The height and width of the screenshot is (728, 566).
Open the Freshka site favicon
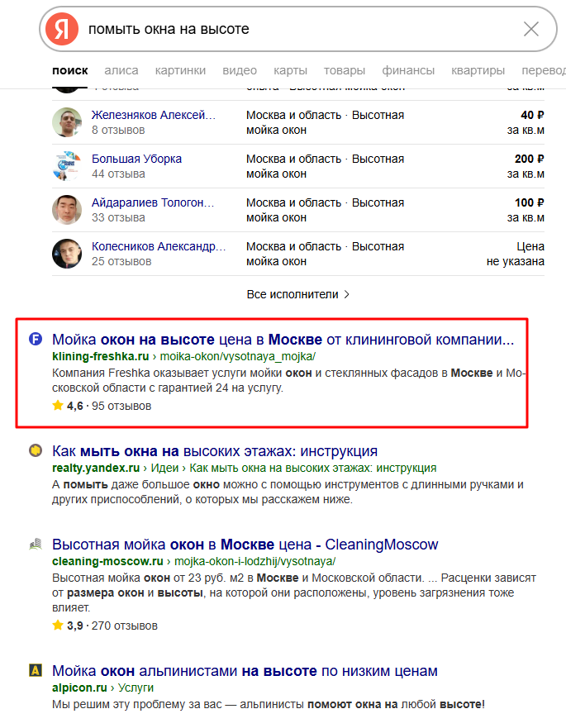36,340
